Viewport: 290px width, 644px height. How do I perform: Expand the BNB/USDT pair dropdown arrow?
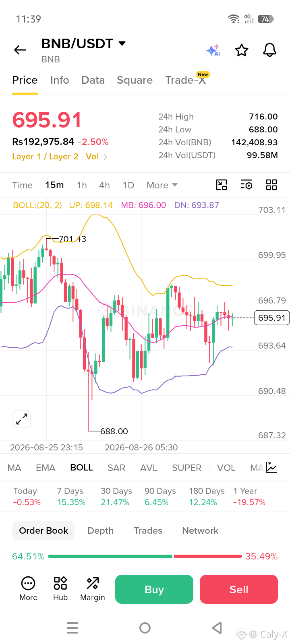[122, 43]
